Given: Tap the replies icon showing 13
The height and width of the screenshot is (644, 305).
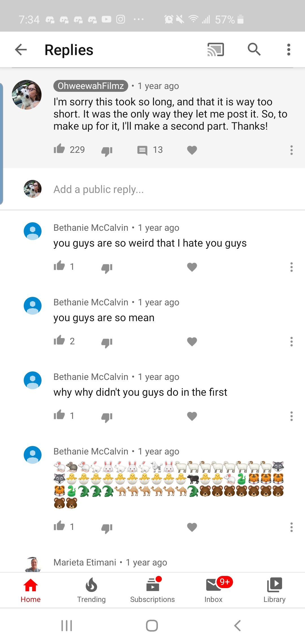Looking at the screenshot, I should pos(142,150).
